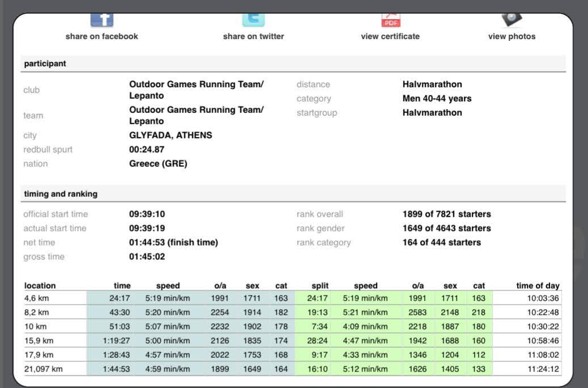Screen dimensions: 588x388
Task: Click the official start time 09:39:10
Action: pyautogui.click(x=147, y=214)
